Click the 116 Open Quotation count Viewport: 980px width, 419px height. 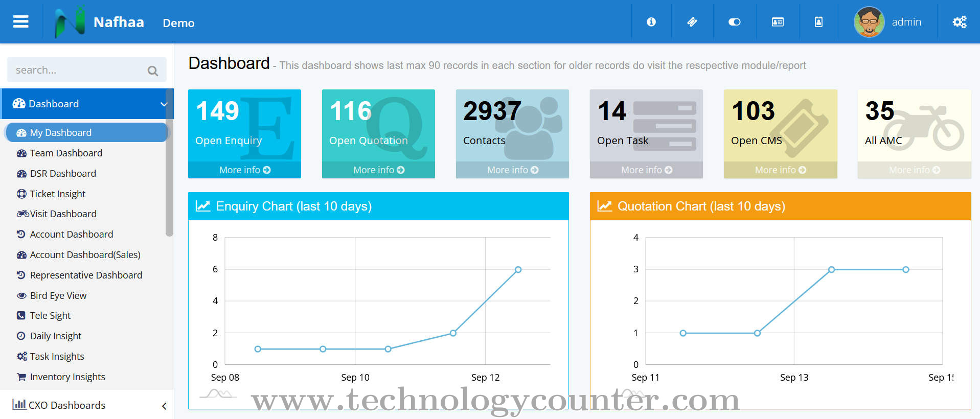click(351, 111)
